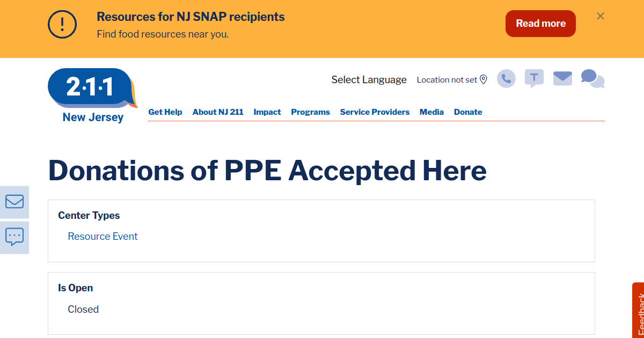Open the Service Providers menu
The height and width of the screenshot is (338, 644).
[x=375, y=112]
